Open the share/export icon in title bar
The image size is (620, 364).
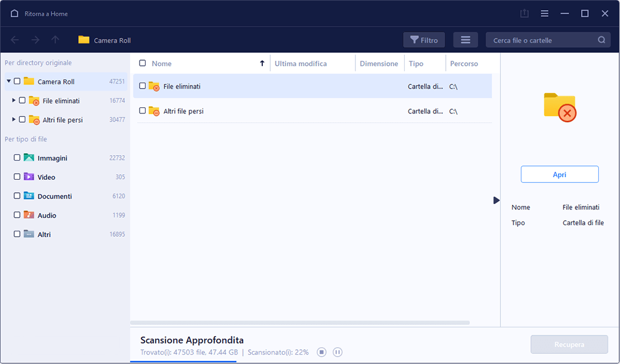(x=525, y=14)
